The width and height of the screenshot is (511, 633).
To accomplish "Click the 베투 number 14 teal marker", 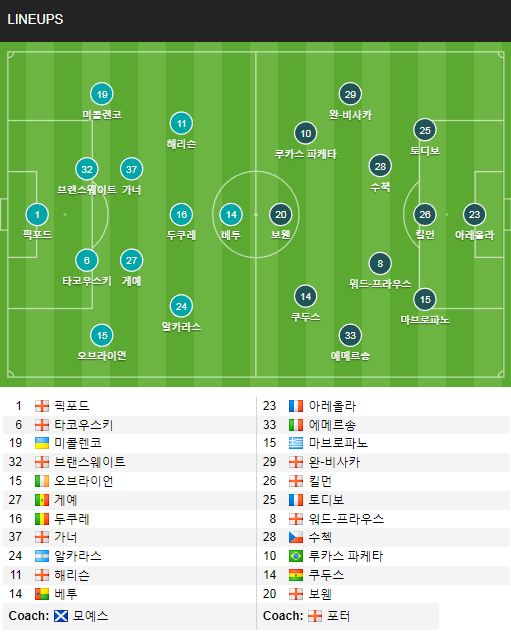I will pos(231,214).
